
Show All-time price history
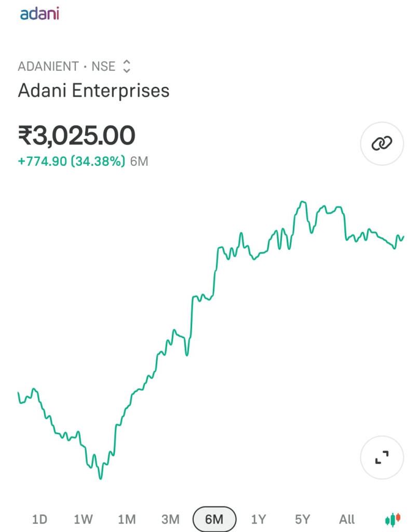(x=347, y=519)
